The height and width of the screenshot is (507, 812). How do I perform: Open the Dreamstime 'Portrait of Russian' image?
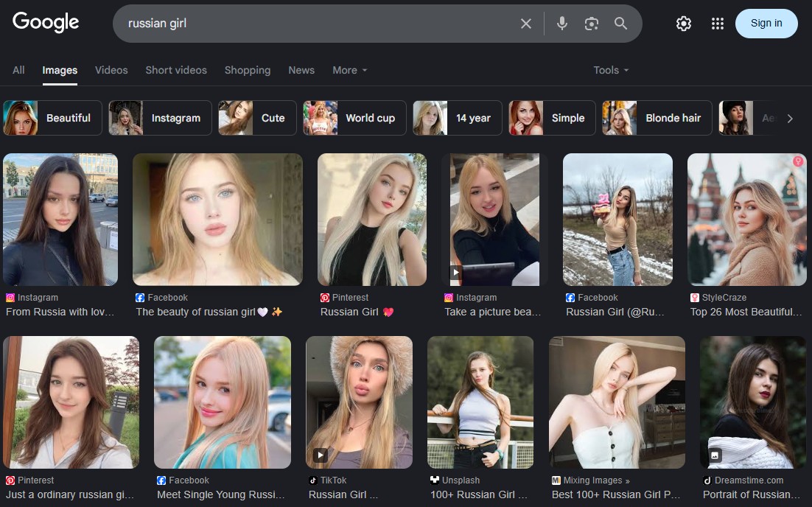point(753,402)
